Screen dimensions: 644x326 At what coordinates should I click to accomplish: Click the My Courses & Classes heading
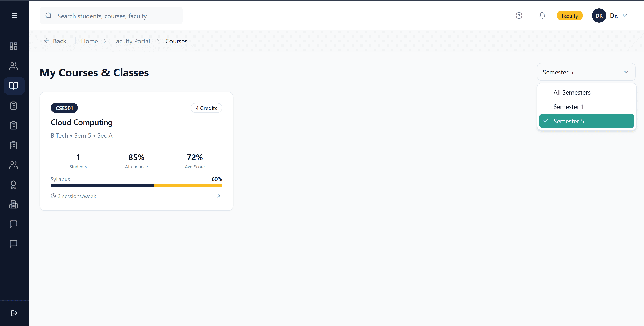(94, 73)
